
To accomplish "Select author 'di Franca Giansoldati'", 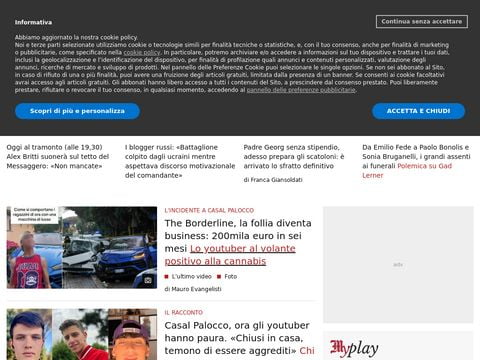I will tap(273, 180).
